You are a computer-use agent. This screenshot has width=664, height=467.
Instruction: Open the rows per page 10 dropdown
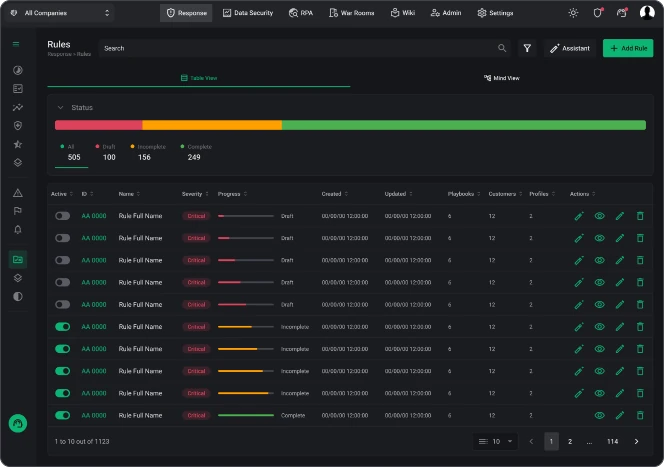(495, 442)
